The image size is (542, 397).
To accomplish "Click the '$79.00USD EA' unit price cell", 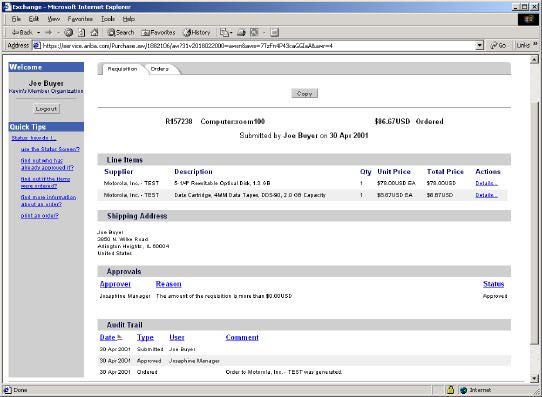I will click(396, 183).
